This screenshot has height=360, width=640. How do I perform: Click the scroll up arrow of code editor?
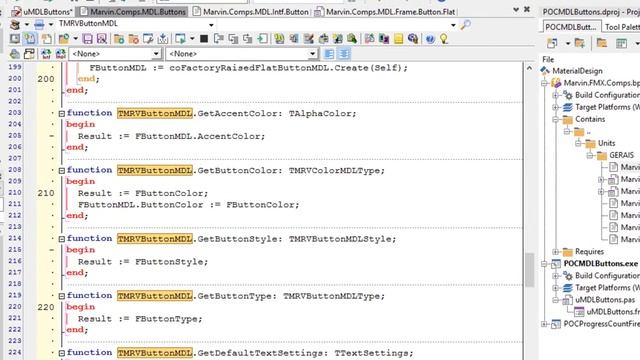[529, 68]
